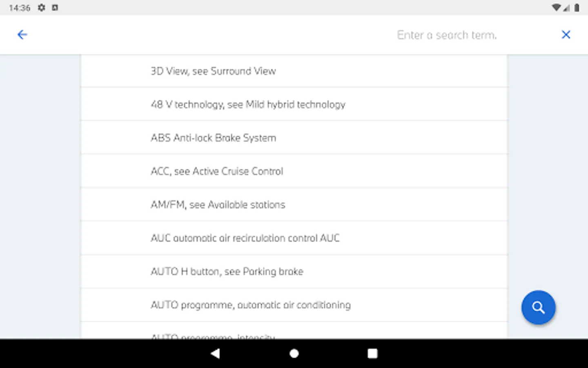Choose AUC automatic air recirculation control
Image resolution: width=588 pixels, height=368 pixels.
[x=245, y=238]
